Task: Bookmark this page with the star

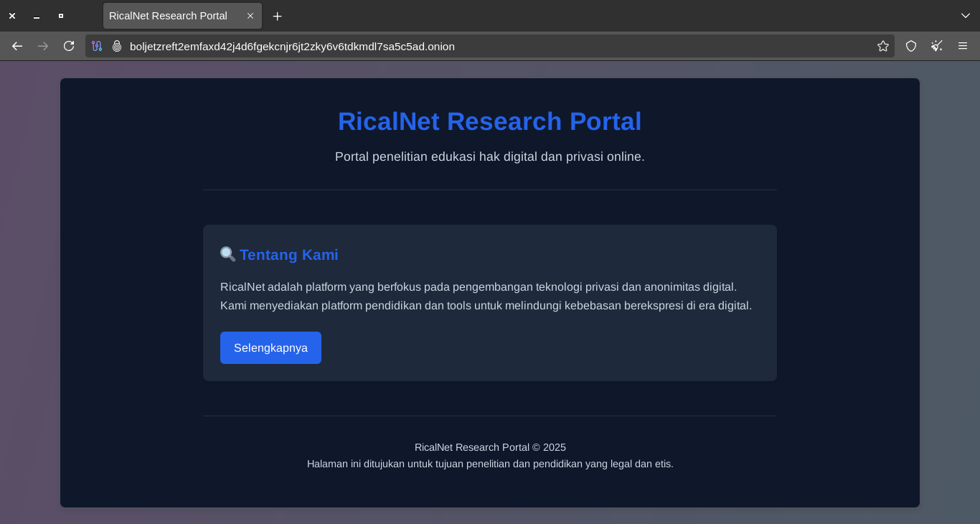Action: [882, 46]
